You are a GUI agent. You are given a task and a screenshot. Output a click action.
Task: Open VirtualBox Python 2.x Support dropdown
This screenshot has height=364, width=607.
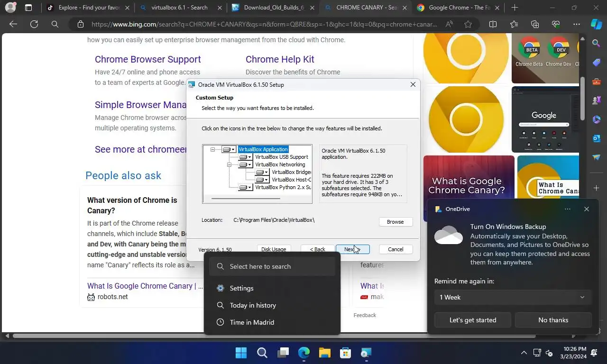pos(246,187)
